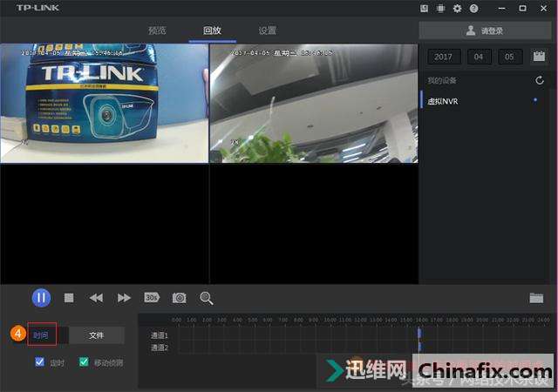Refresh the 我的设备 device list
This screenshot has height=392, width=558.
click(x=540, y=80)
